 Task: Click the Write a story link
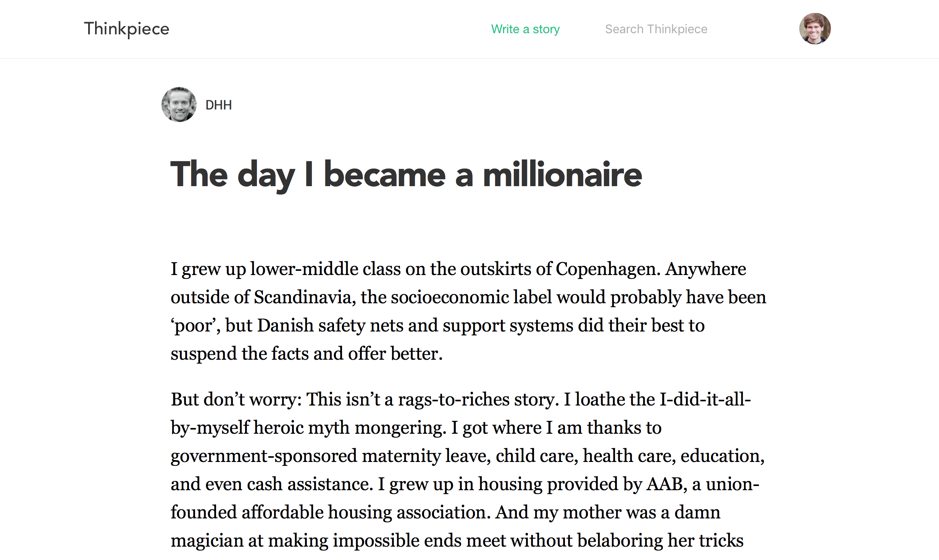click(x=525, y=29)
